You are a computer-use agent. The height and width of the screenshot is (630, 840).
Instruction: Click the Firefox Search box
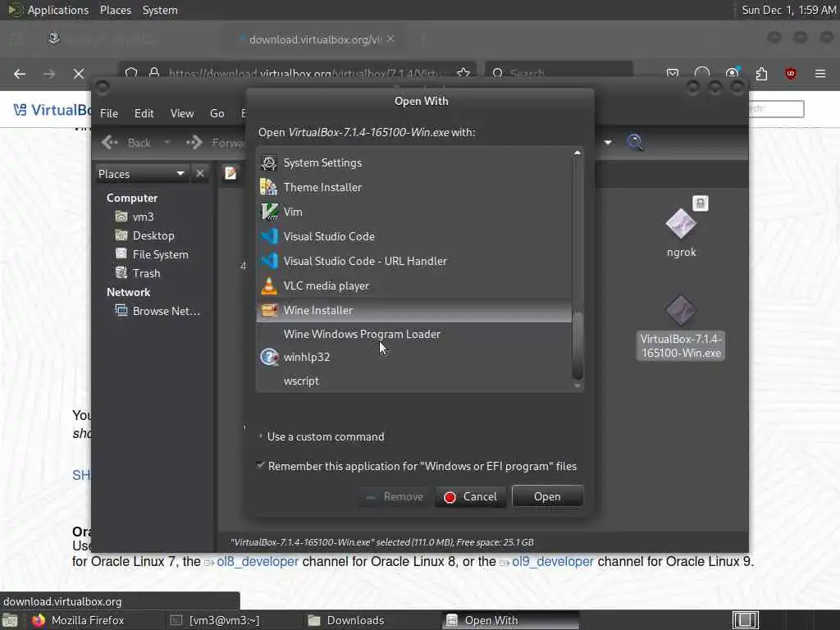[559, 73]
